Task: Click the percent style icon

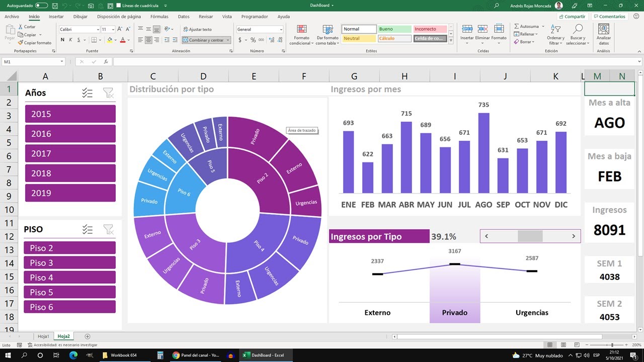Action: (x=253, y=40)
